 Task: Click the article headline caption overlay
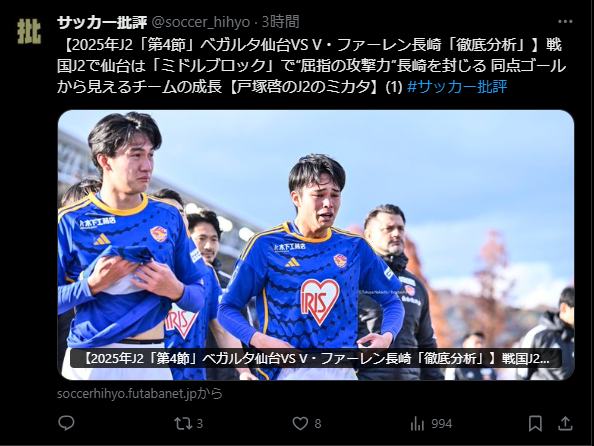pos(316,358)
